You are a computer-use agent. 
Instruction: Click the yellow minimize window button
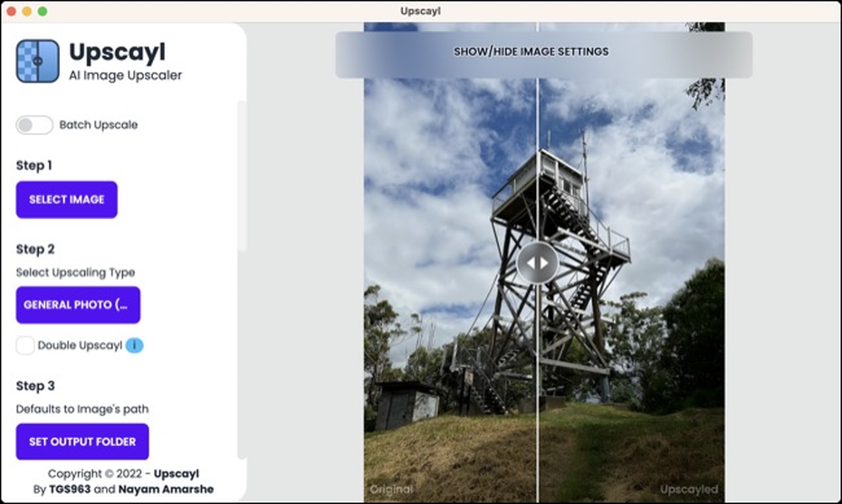pyautogui.click(x=26, y=11)
